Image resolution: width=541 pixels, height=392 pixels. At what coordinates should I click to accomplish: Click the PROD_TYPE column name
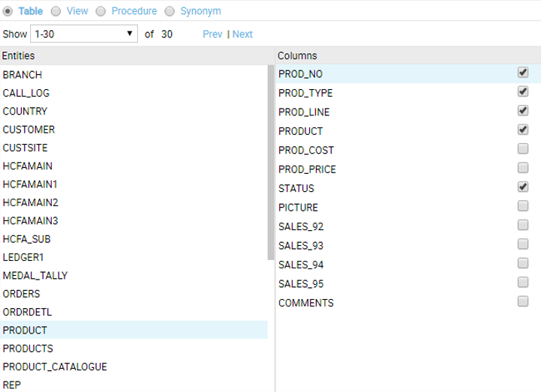pyautogui.click(x=305, y=93)
